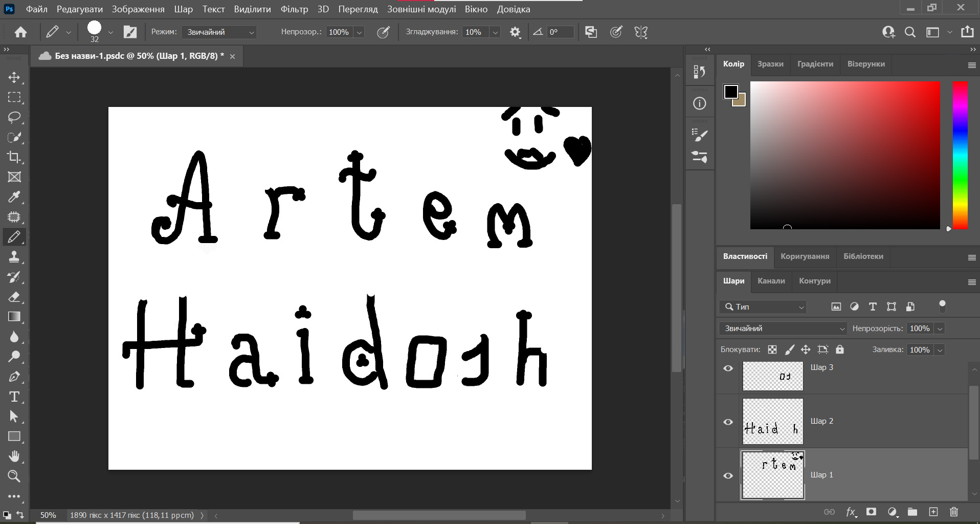
Task: Select the Dodge tool
Action: click(x=14, y=357)
